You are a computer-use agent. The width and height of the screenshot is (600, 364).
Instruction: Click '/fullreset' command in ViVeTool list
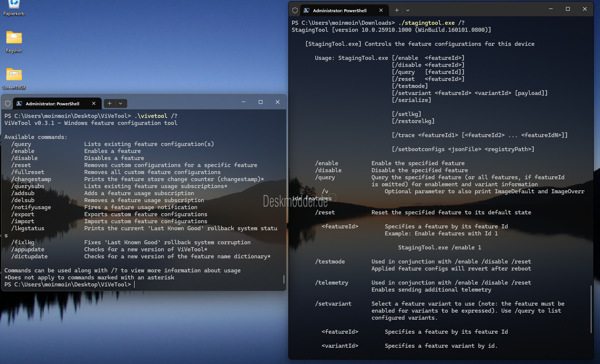tap(28, 172)
